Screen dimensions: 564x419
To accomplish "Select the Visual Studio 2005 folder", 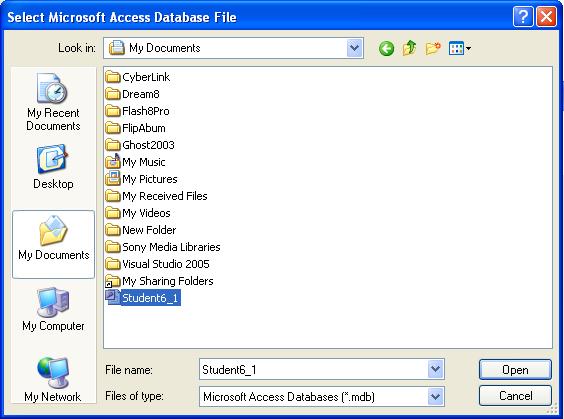I will (158, 264).
